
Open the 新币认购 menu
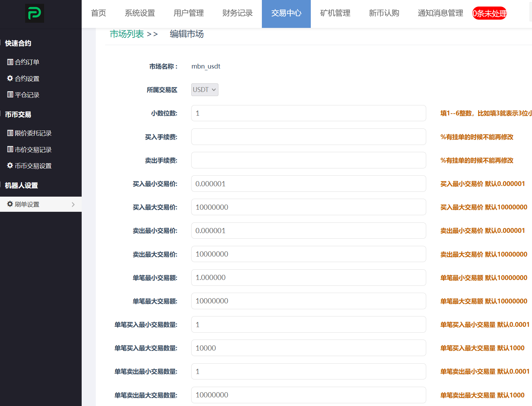click(384, 13)
